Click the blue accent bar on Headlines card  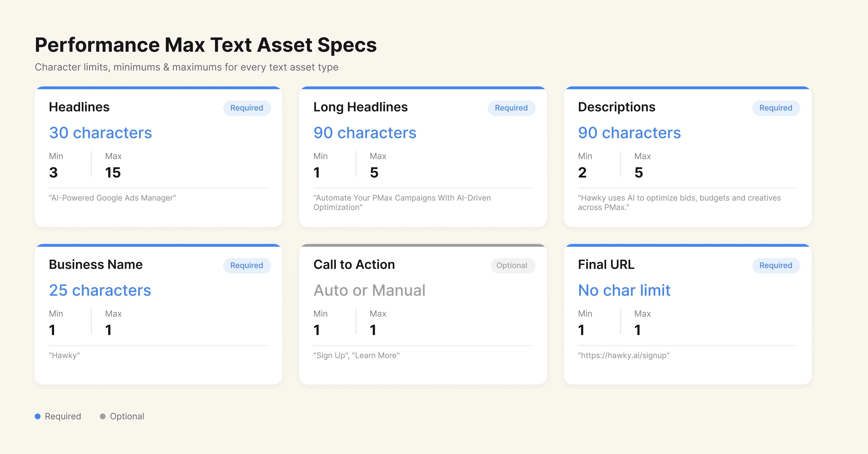[158, 88]
